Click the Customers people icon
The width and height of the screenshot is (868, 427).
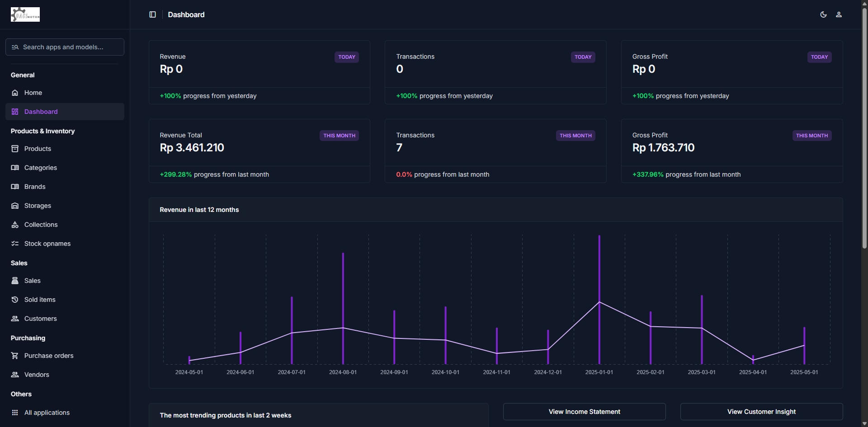tap(15, 319)
